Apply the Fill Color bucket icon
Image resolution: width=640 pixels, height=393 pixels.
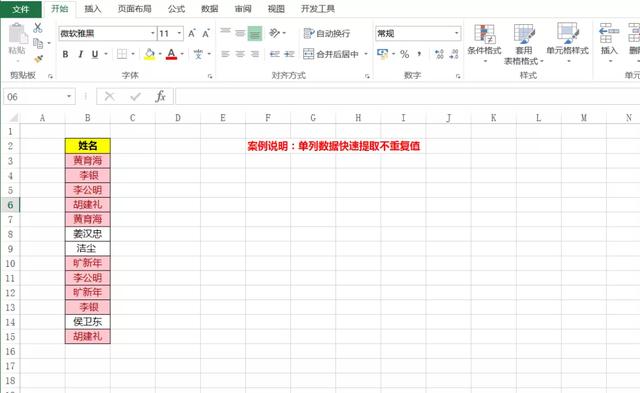pyautogui.click(x=150, y=54)
